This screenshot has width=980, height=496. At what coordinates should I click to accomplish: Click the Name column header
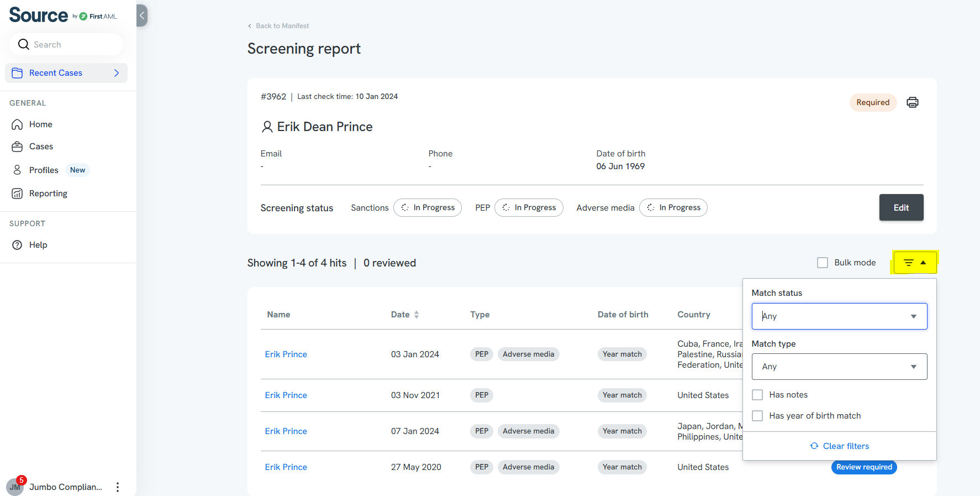278,315
